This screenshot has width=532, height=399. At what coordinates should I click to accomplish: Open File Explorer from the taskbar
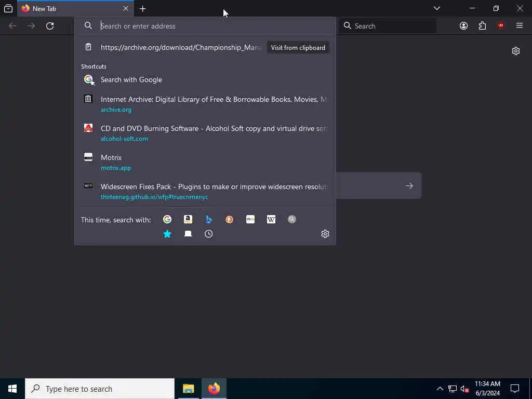click(x=188, y=389)
